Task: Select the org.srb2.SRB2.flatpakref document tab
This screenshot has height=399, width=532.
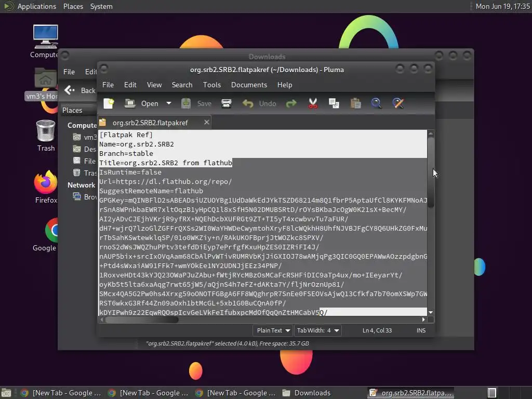Action: click(150, 123)
